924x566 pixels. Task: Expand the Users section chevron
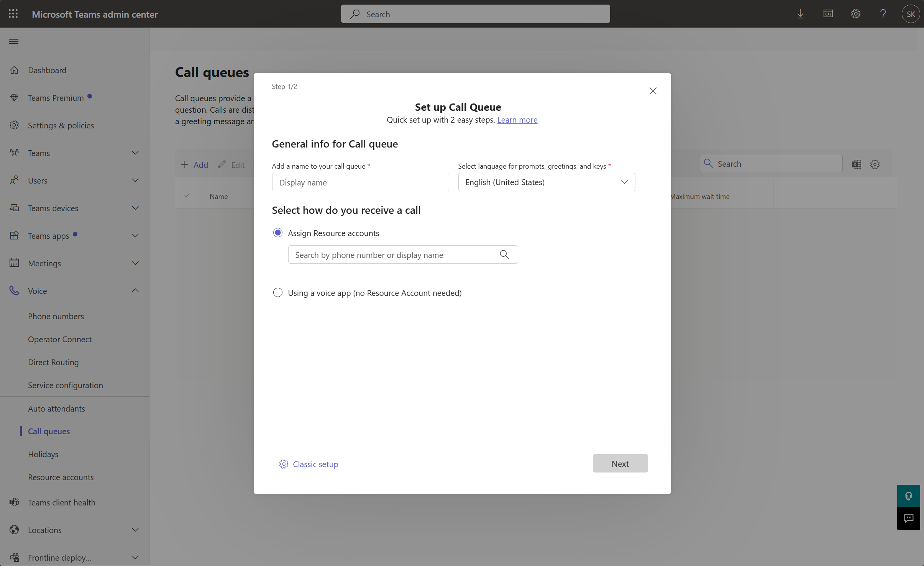point(135,180)
